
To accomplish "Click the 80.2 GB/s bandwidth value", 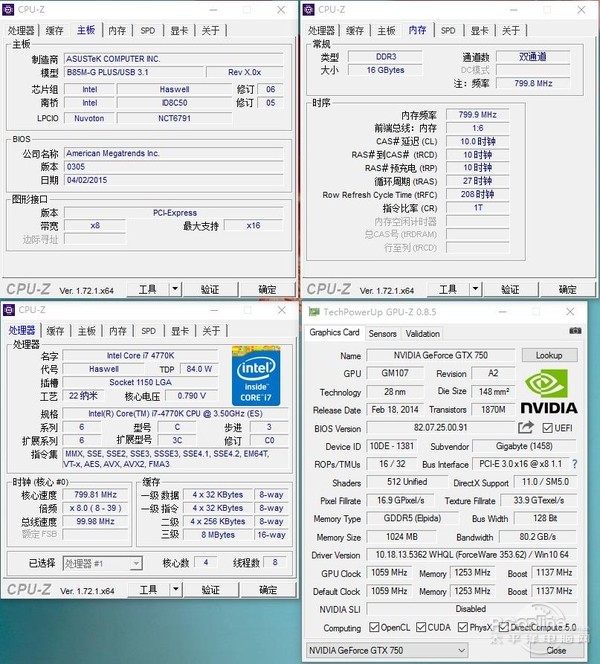I will pos(538,537).
